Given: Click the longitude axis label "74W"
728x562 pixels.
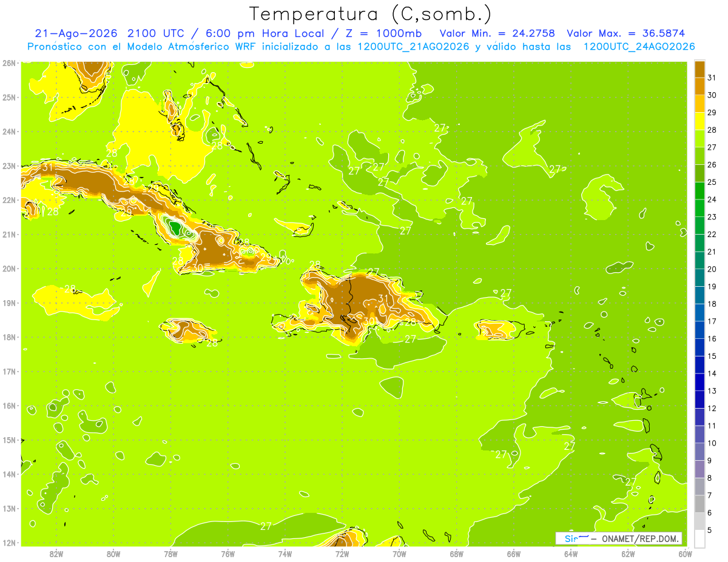Looking at the screenshot, I should click(285, 554).
